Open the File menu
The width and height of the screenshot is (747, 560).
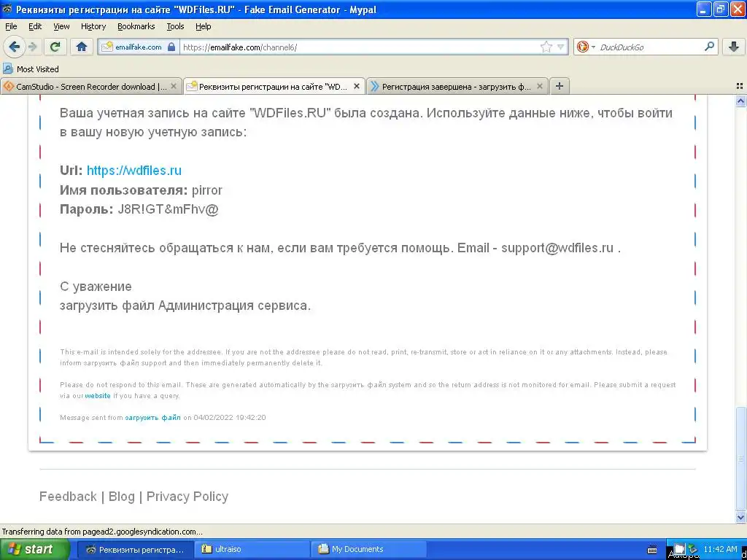click(x=11, y=27)
